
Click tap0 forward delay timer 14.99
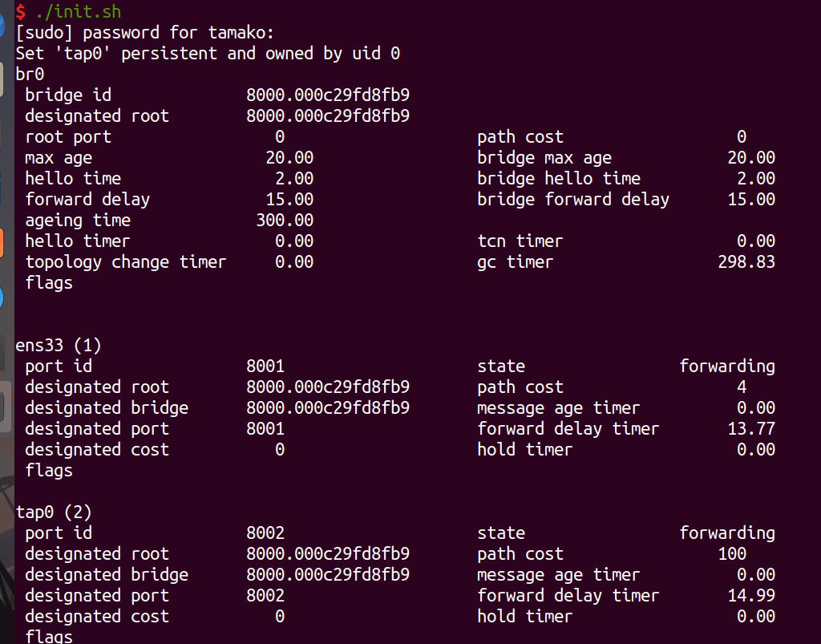pyautogui.click(x=751, y=595)
